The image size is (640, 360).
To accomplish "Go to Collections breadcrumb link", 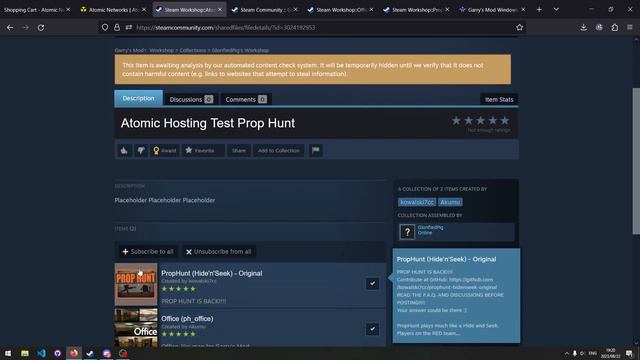I will (x=193, y=51).
